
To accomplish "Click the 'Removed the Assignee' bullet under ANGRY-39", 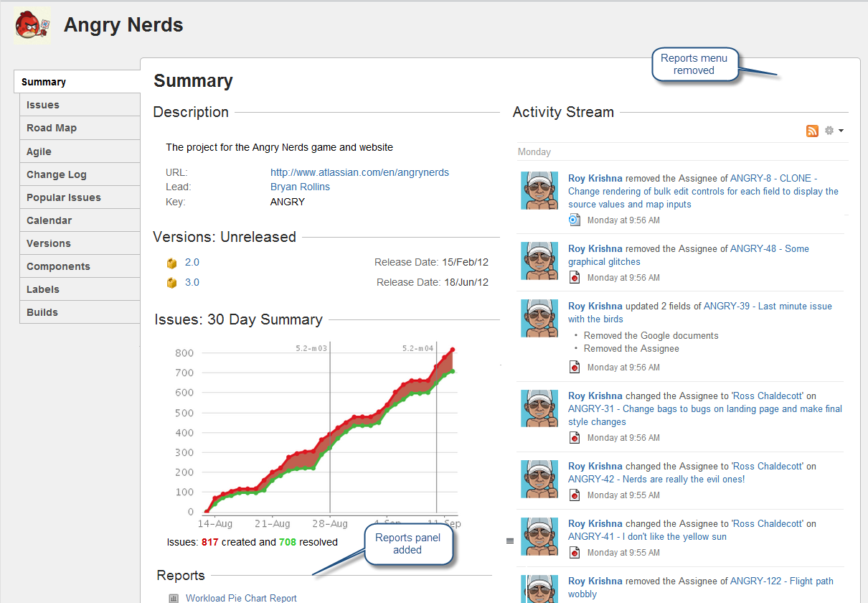I will (x=631, y=348).
